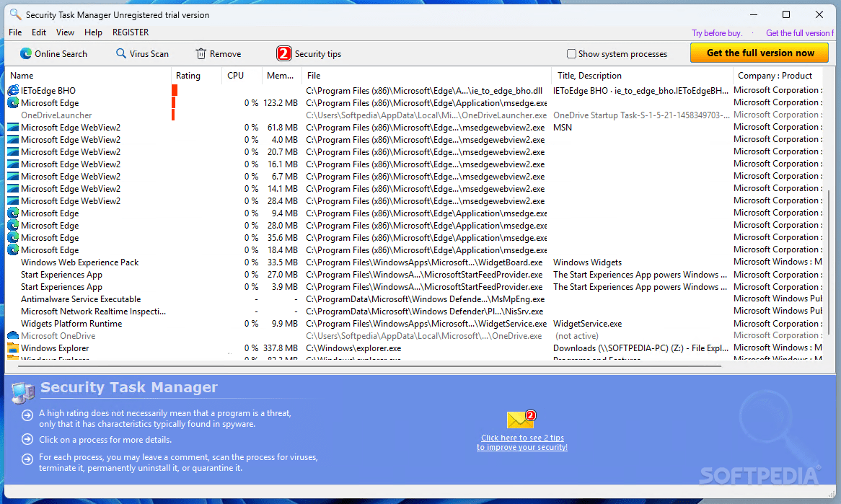Click the C:\Windows\explorer.exe file path
The width and height of the screenshot is (841, 504).
(353, 348)
